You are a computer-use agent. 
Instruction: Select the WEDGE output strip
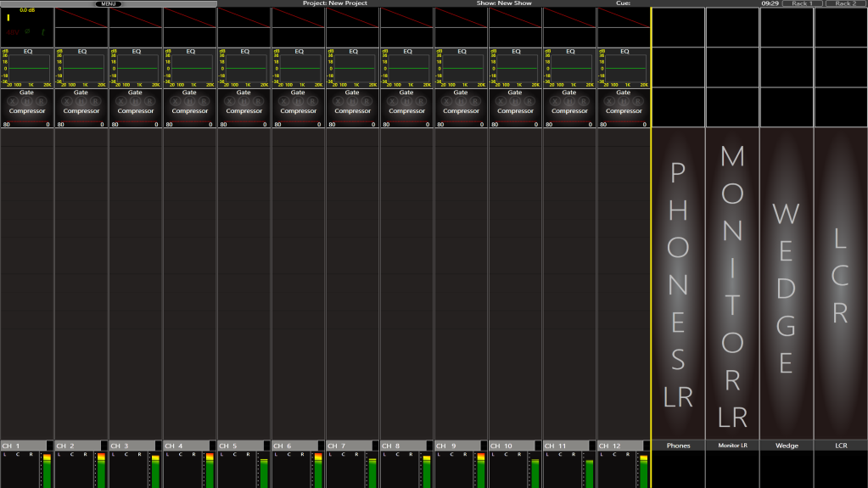(787, 283)
